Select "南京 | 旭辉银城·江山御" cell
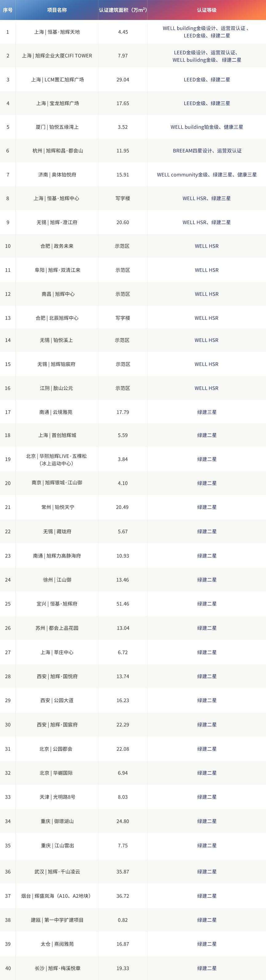The image size is (266, 980). (57, 482)
